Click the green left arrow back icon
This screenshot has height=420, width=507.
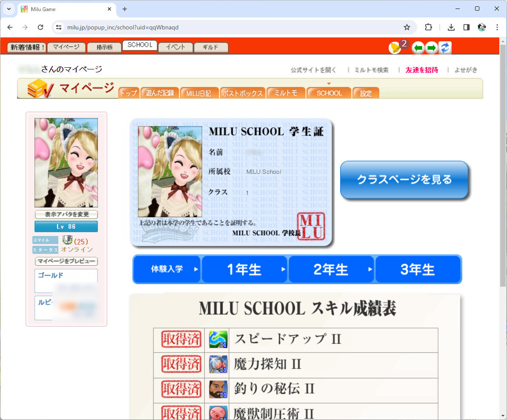(418, 48)
